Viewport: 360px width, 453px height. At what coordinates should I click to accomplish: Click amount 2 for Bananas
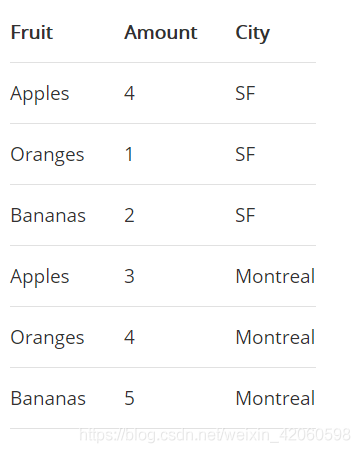click(x=129, y=215)
